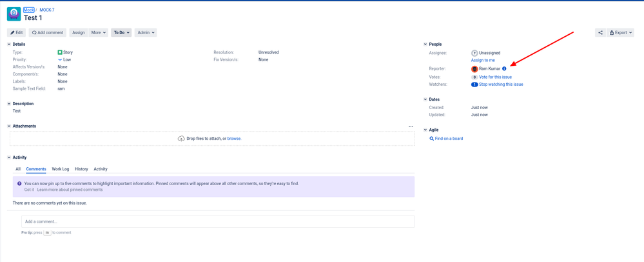Open the History tab

81,169
